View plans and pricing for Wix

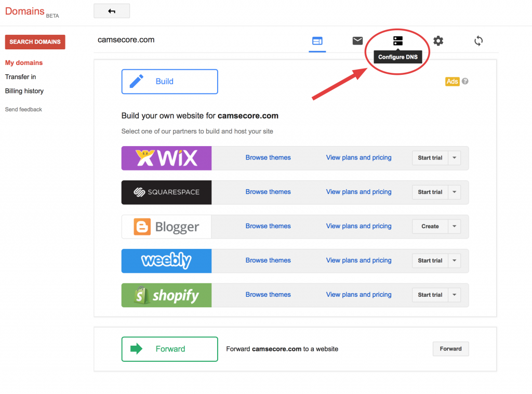358,157
